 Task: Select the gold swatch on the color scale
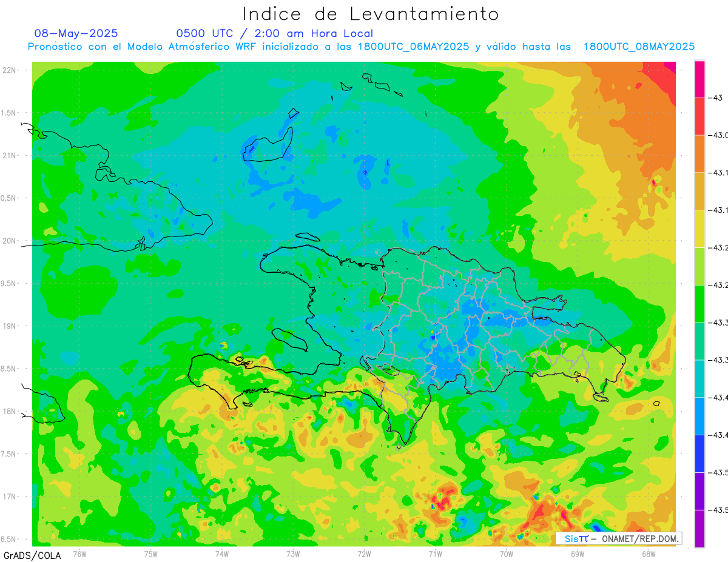coord(699,192)
